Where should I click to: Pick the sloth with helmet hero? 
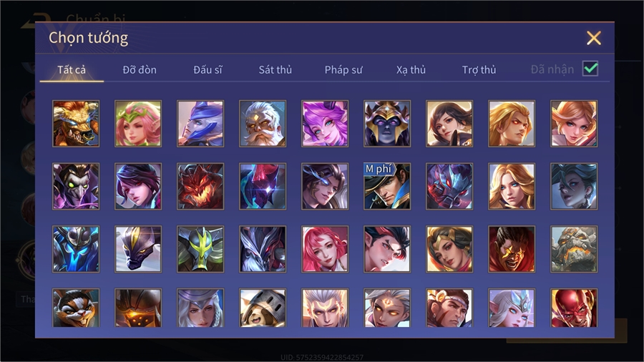pyautogui.click(x=263, y=308)
